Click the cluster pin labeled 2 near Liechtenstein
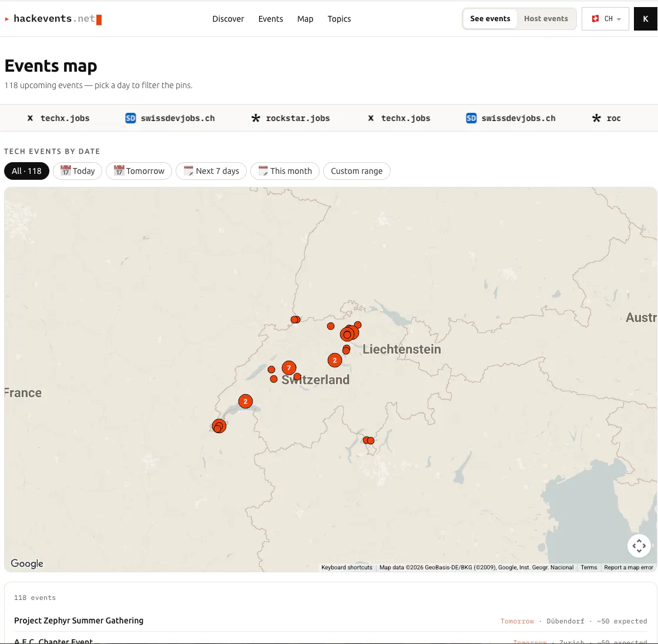Viewport: 658px width, 644px height. coord(334,360)
